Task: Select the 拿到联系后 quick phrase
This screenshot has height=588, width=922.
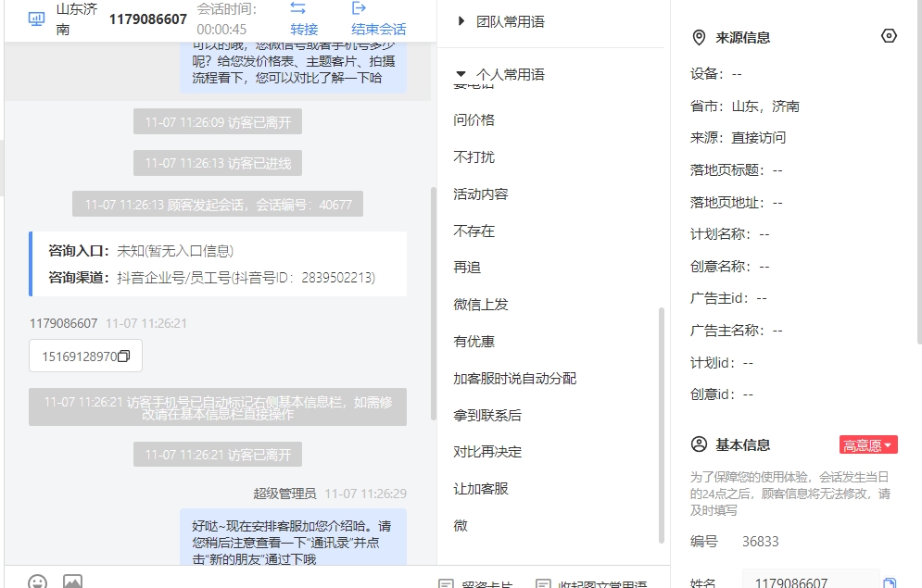Action: click(x=486, y=415)
